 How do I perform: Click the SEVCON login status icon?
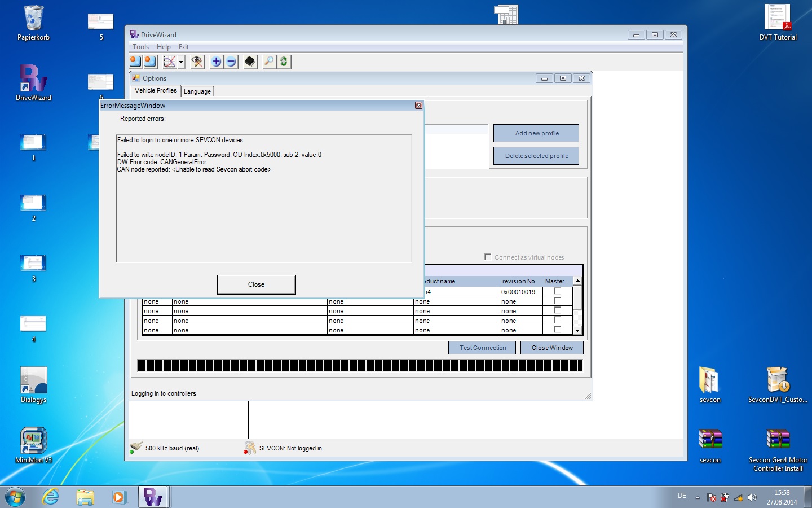point(250,448)
